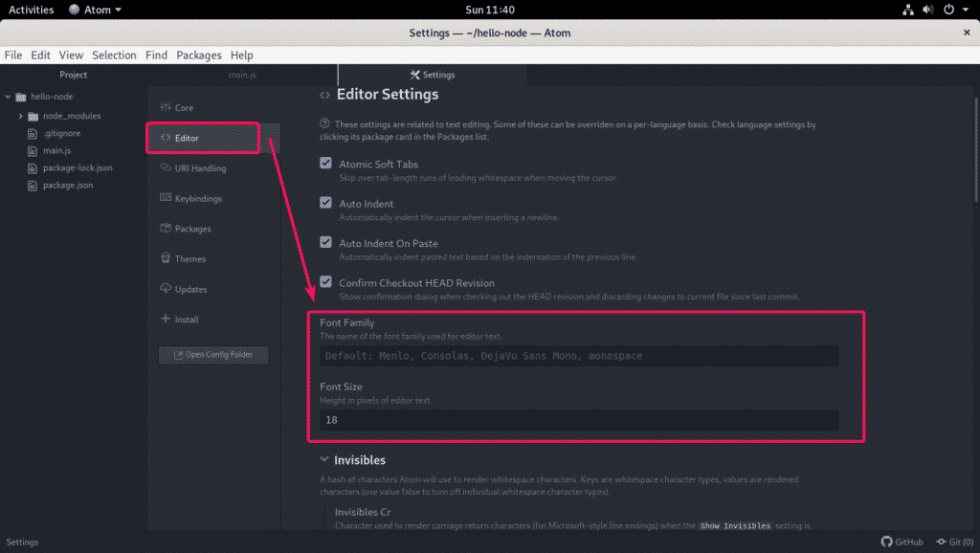The image size is (980, 553).
Task: Click the main.js file icon in tree
Action: click(x=33, y=150)
